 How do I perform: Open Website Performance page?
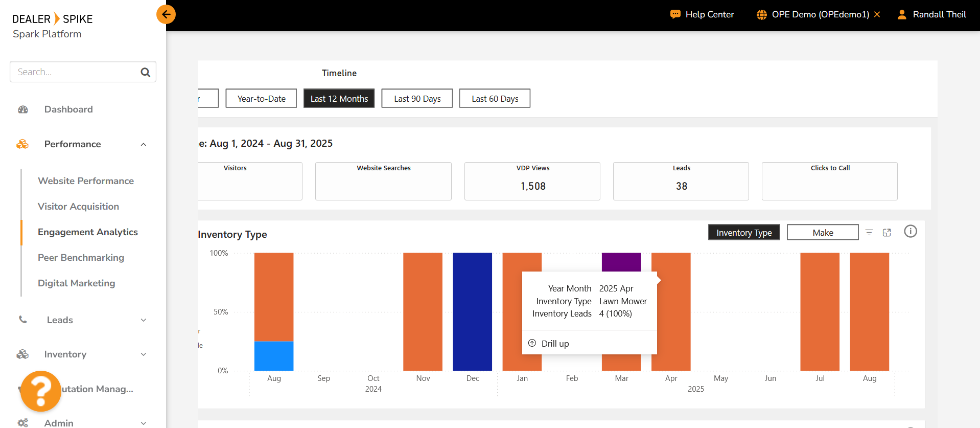[x=86, y=181]
